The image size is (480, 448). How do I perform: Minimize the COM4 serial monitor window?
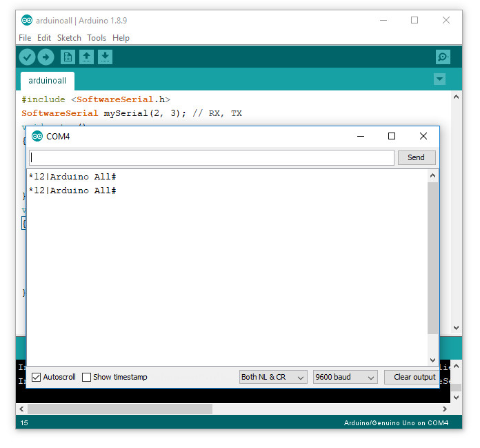[361, 136]
